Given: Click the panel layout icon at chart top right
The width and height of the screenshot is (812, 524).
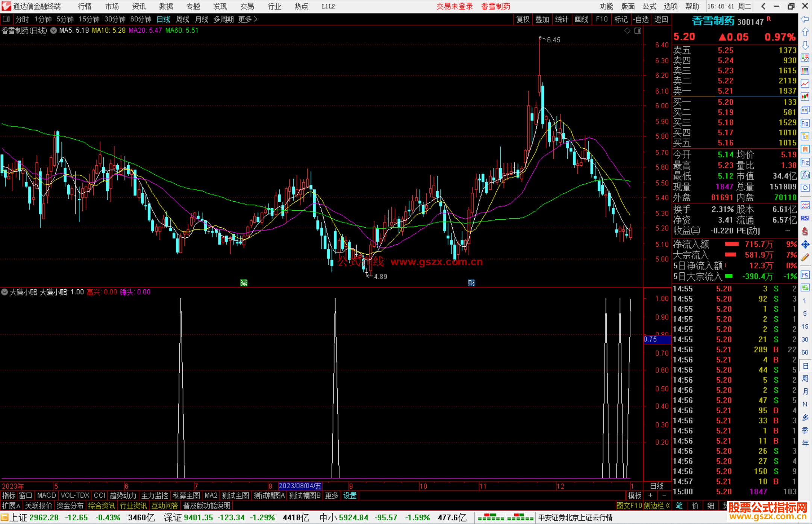Looking at the screenshot, I should click(638, 31).
